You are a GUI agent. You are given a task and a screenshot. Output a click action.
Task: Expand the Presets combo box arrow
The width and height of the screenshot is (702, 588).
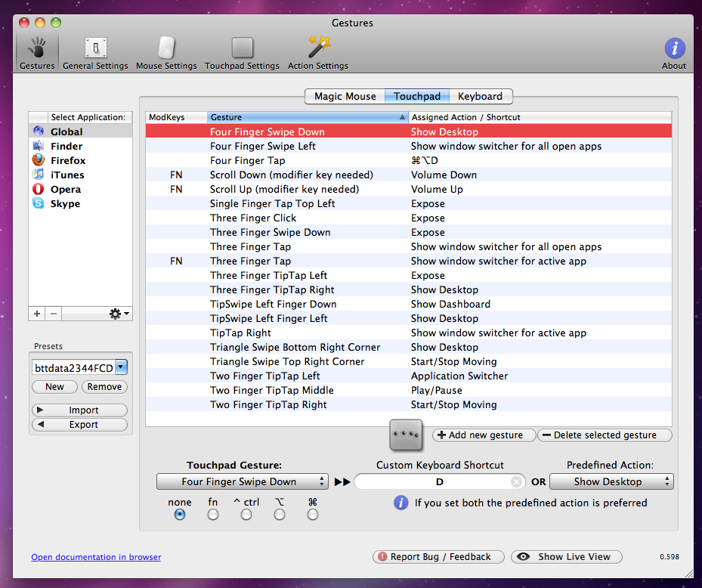coord(122,367)
